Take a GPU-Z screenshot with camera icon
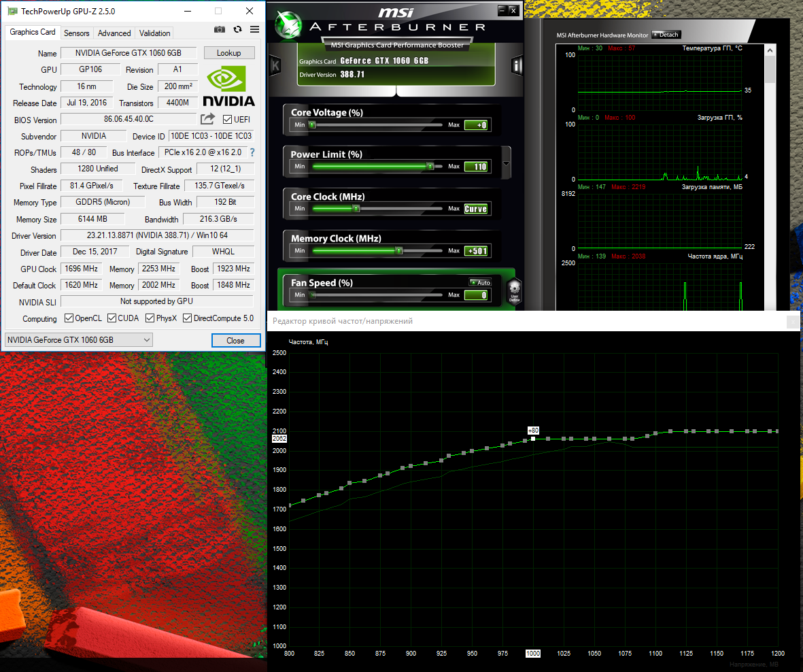The image size is (803, 672). point(219,30)
